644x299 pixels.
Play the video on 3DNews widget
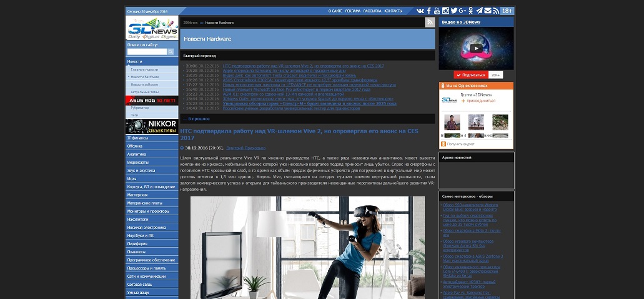[476, 48]
